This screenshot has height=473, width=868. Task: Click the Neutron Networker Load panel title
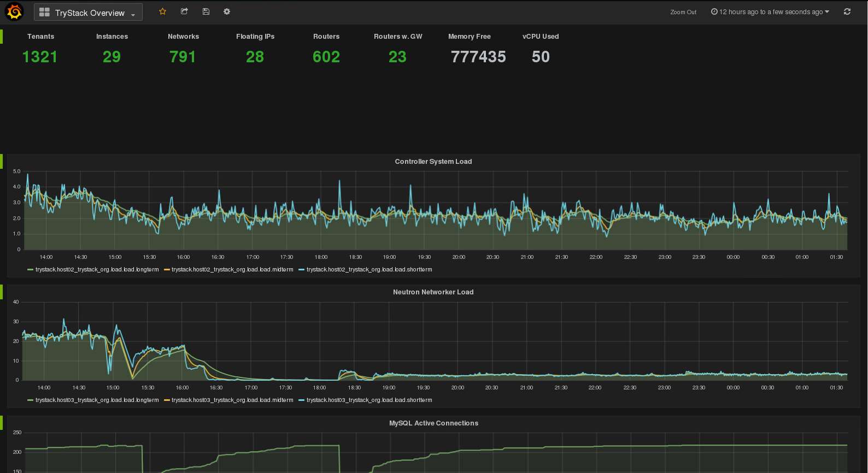coord(433,292)
